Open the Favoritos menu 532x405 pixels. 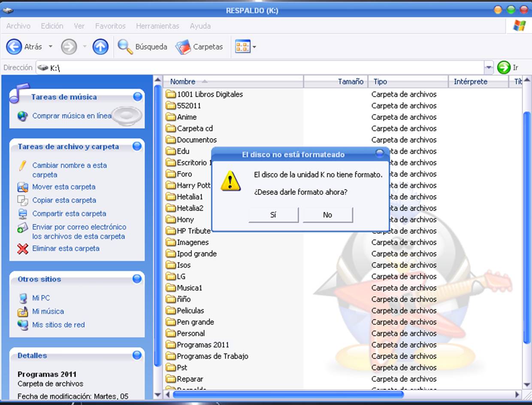tap(110, 26)
